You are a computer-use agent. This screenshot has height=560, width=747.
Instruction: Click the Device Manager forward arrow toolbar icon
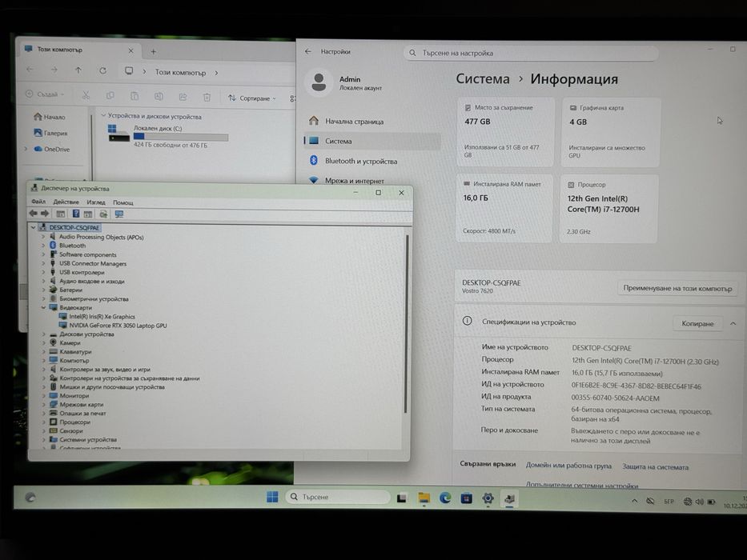coord(45,214)
